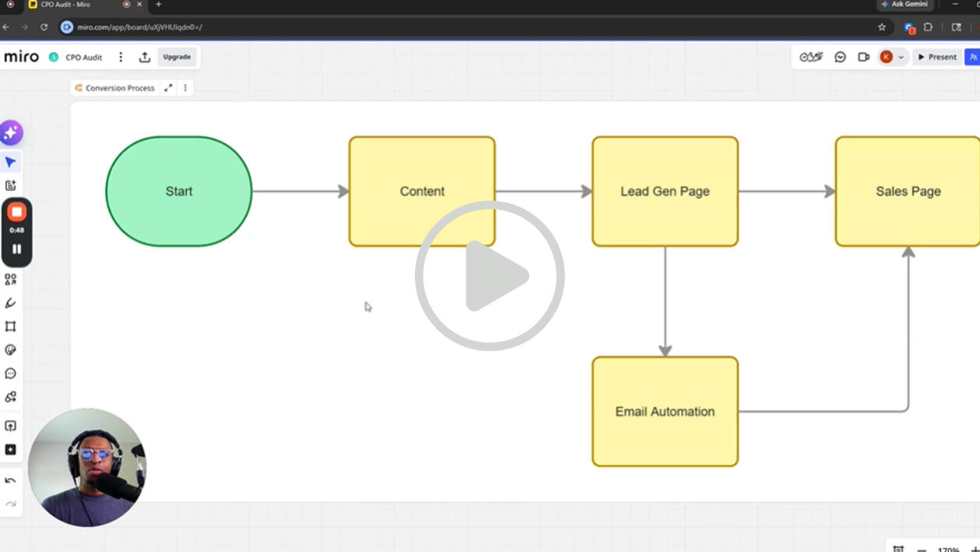Open the export board upload icon
The image size is (980, 552).
tap(145, 57)
